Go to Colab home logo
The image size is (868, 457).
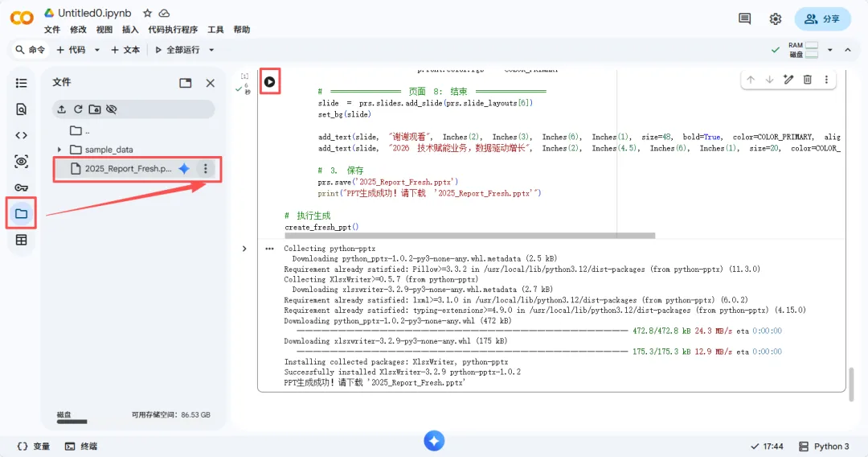click(23, 19)
